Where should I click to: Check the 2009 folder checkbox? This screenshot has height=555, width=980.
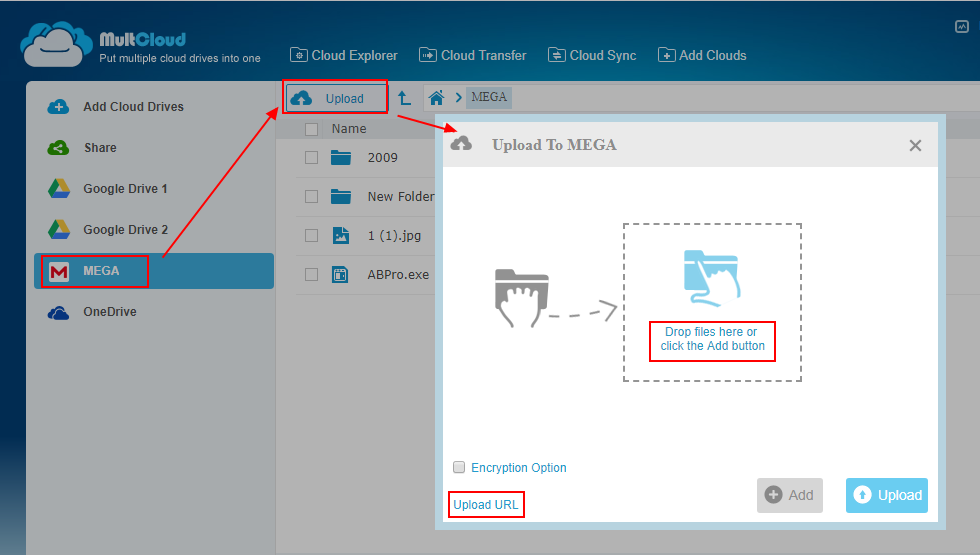311,158
